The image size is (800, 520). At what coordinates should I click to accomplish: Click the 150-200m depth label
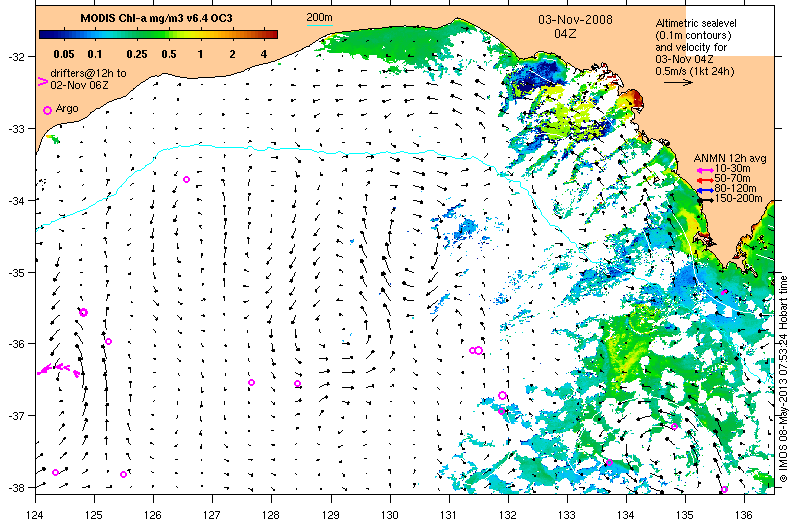coord(738,198)
